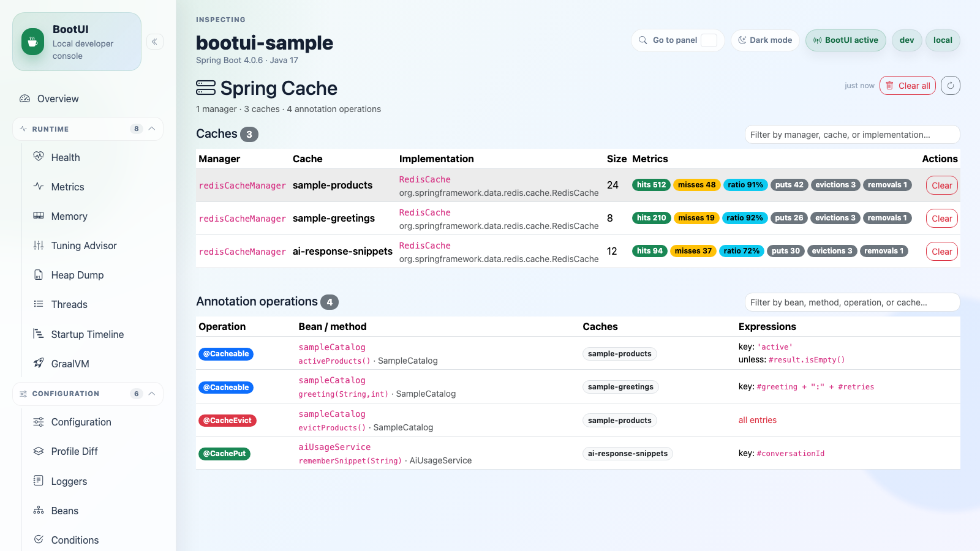The width and height of the screenshot is (980, 551).
Task: Click the Heap Dump file icon
Action: coord(39,274)
